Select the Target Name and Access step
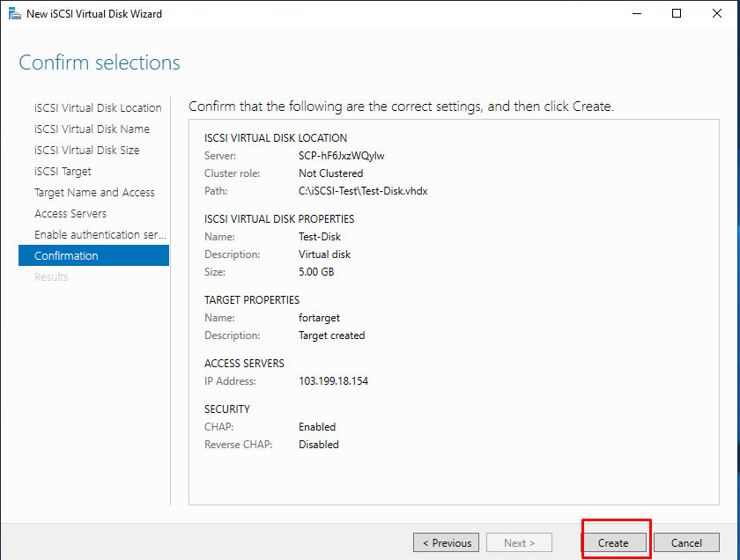The height and width of the screenshot is (560, 740). [x=94, y=193]
